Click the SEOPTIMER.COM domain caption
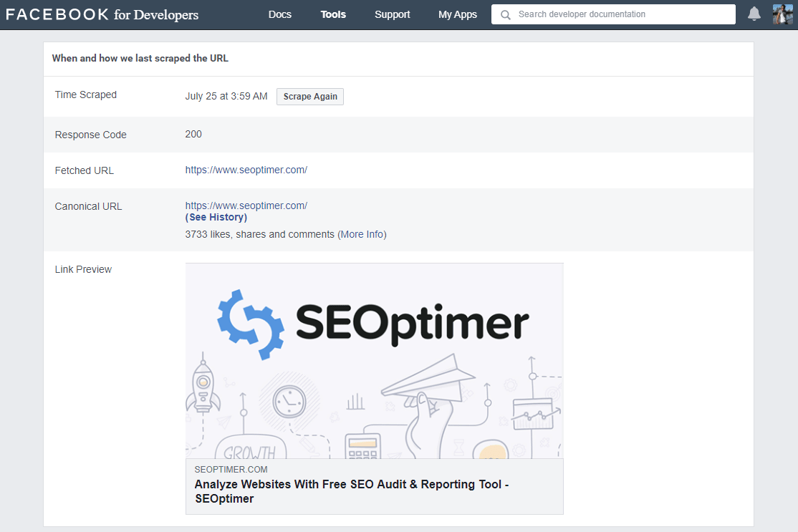Image resolution: width=798 pixels, height=532 pixels. (231, 470)
